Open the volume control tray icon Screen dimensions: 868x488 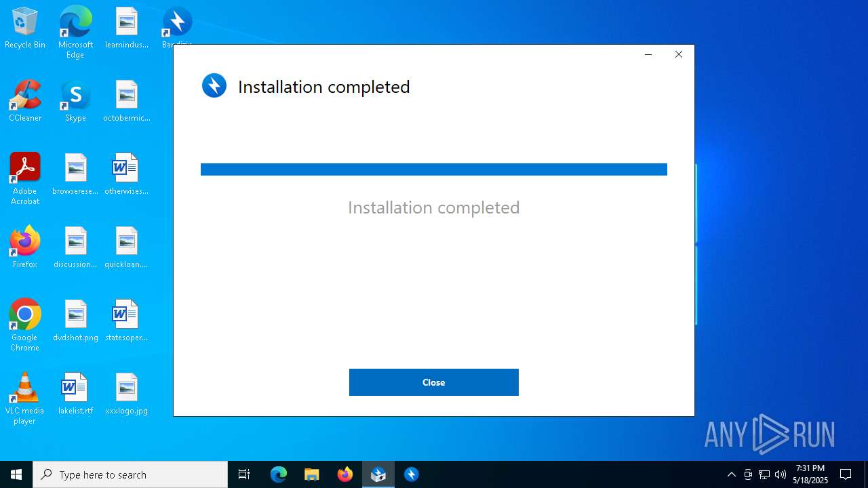(x=781, y=474)
